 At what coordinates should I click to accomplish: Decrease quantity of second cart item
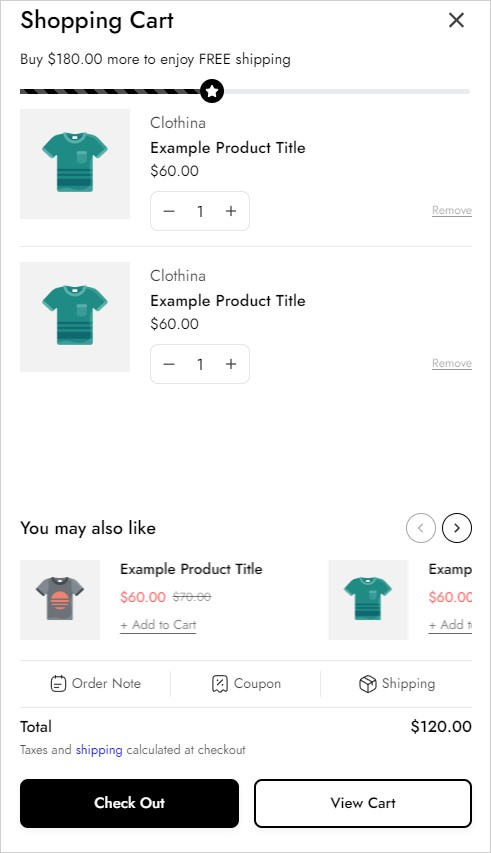169,364
